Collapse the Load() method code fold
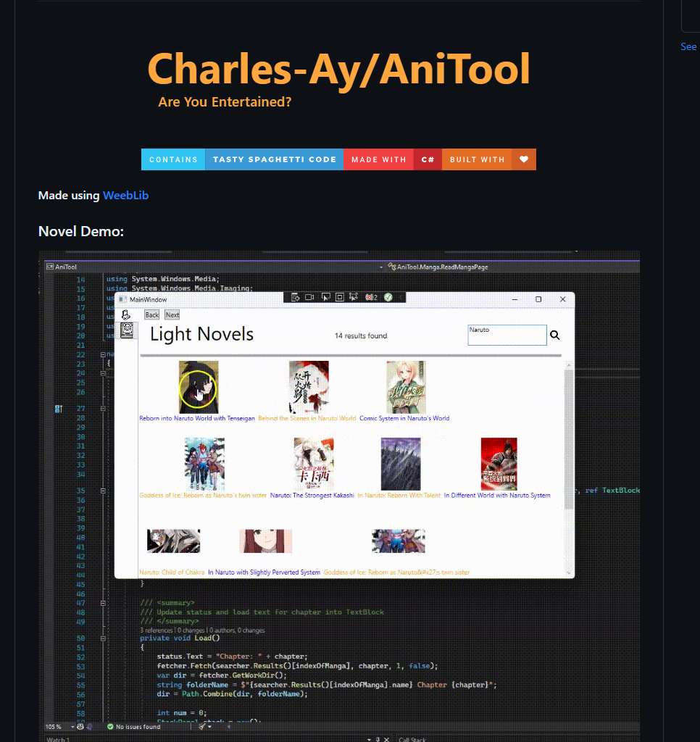700x742 pixels. [103, 640]
